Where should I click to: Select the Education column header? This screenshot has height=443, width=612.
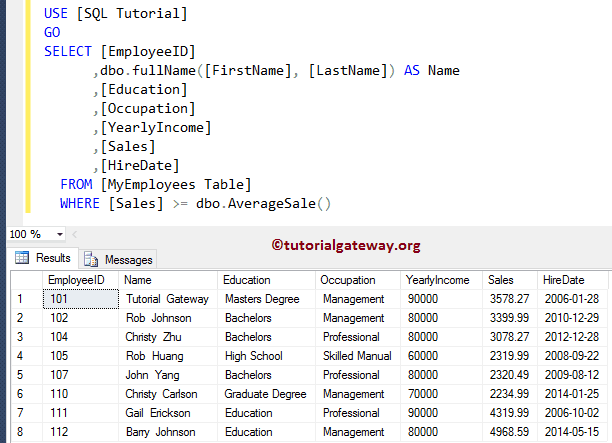pos(246,280)
